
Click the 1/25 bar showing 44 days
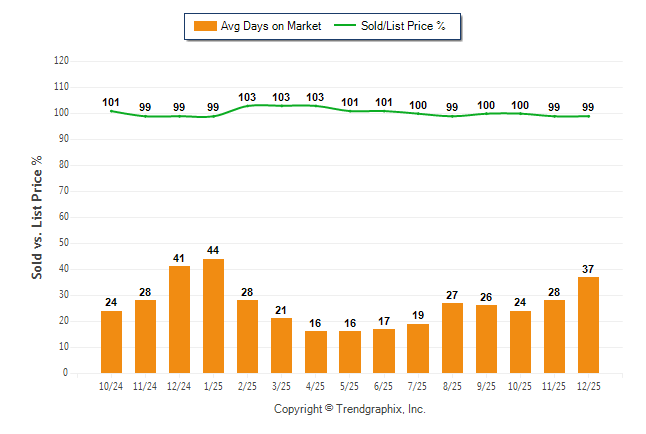213,316
